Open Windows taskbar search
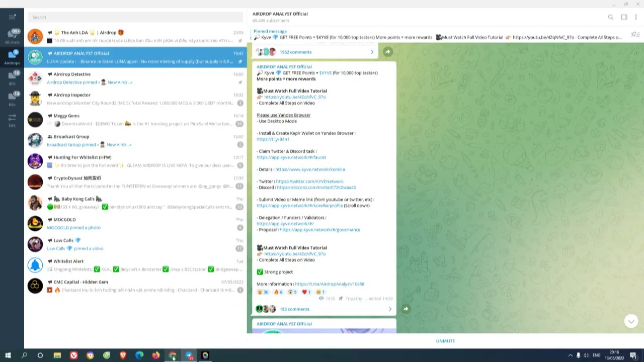The width and height of the screenshot is (644, 362). (24, 355)
